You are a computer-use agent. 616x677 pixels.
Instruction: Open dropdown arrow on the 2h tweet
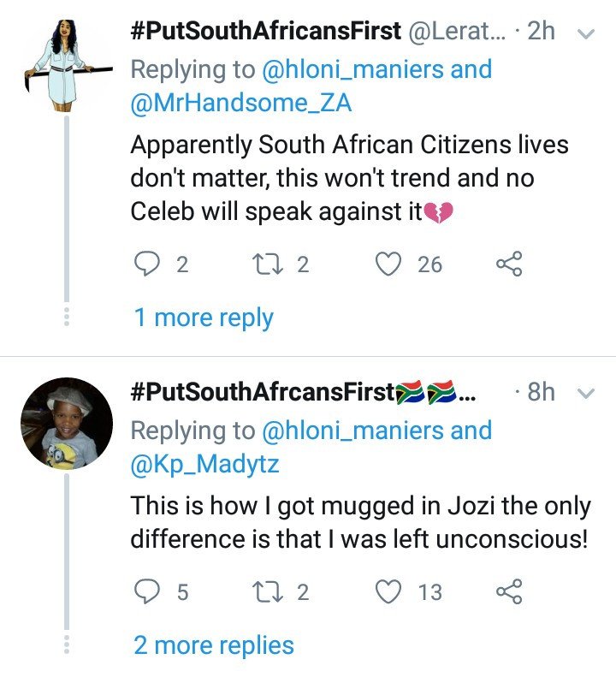586,33
